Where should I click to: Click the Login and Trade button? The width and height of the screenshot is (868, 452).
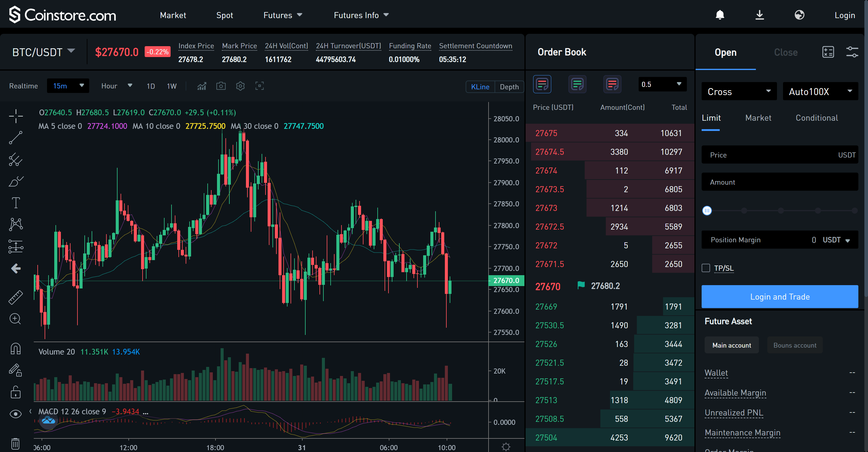pos(780,297)
